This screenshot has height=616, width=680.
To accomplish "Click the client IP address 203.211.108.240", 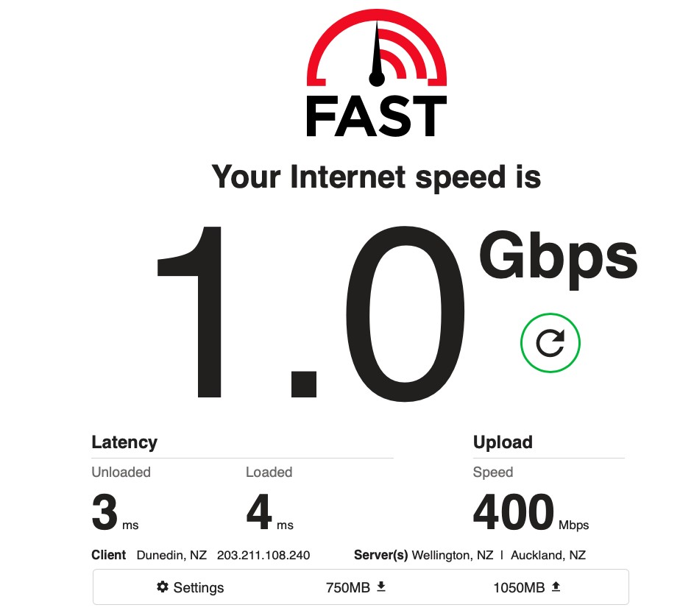I will click(x=263, y=555).
